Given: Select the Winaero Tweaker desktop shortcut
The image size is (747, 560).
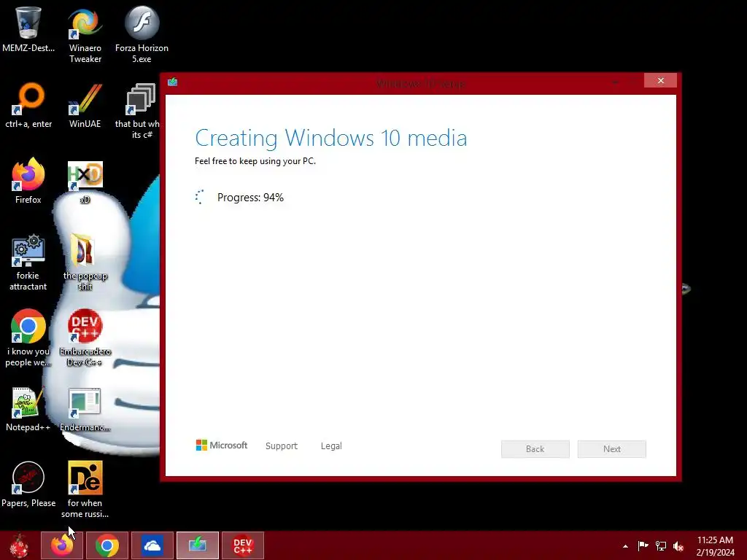Looking at the screenshot, I should (x=85, y=35).
